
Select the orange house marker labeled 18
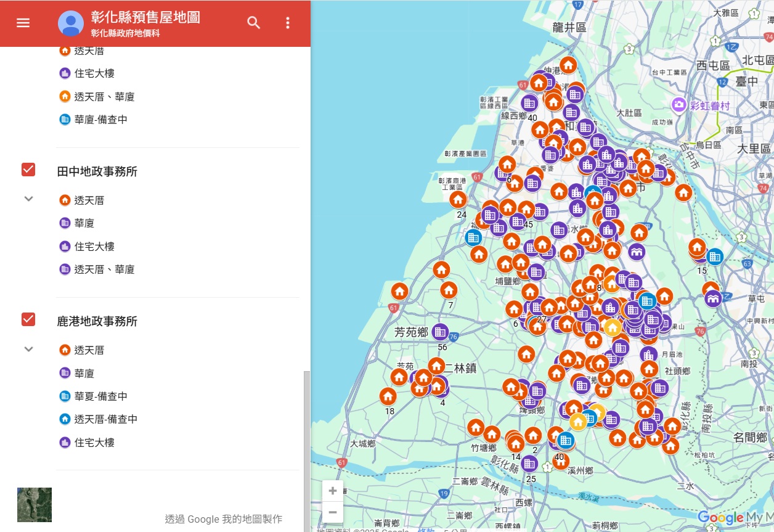388,396
